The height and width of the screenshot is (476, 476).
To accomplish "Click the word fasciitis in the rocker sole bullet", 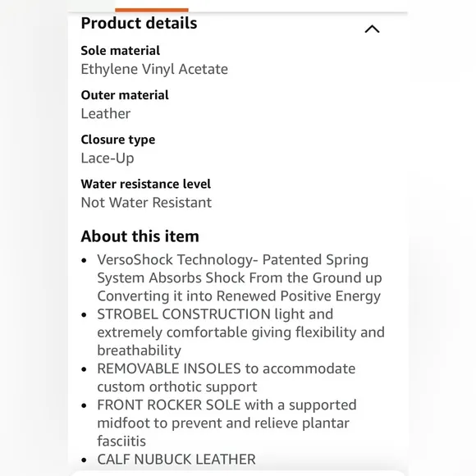I will [x=121, y=441].
